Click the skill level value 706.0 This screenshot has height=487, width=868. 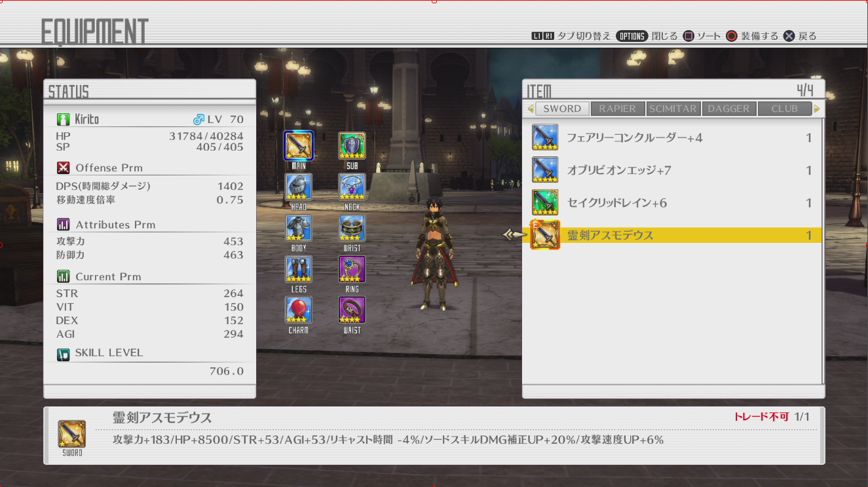click(226, 372)
